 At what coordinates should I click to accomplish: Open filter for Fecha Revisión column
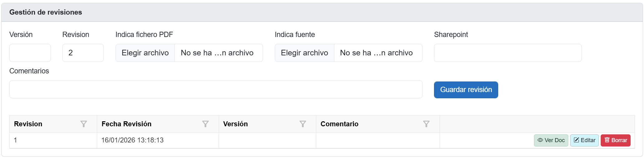click(x=205, y=124)
